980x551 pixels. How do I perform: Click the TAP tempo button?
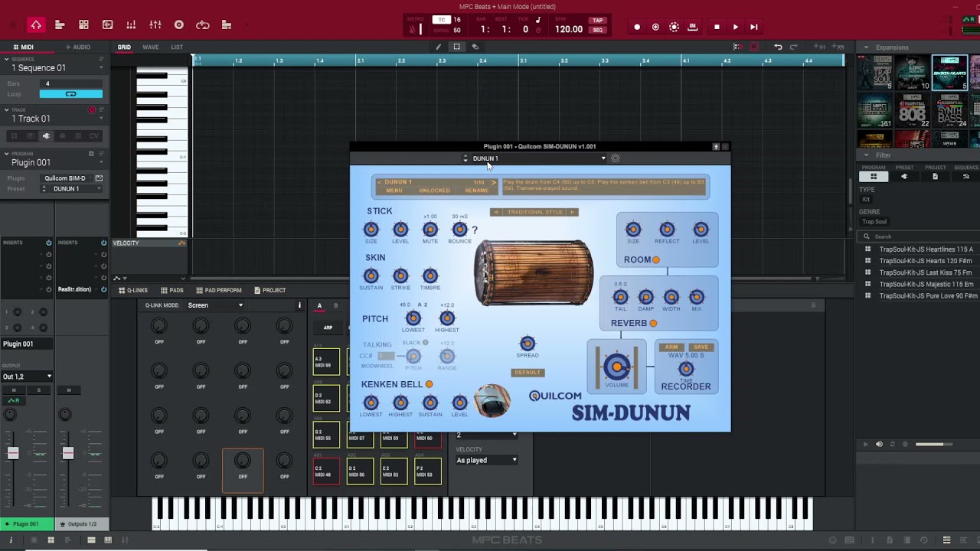tap(598, 20)
